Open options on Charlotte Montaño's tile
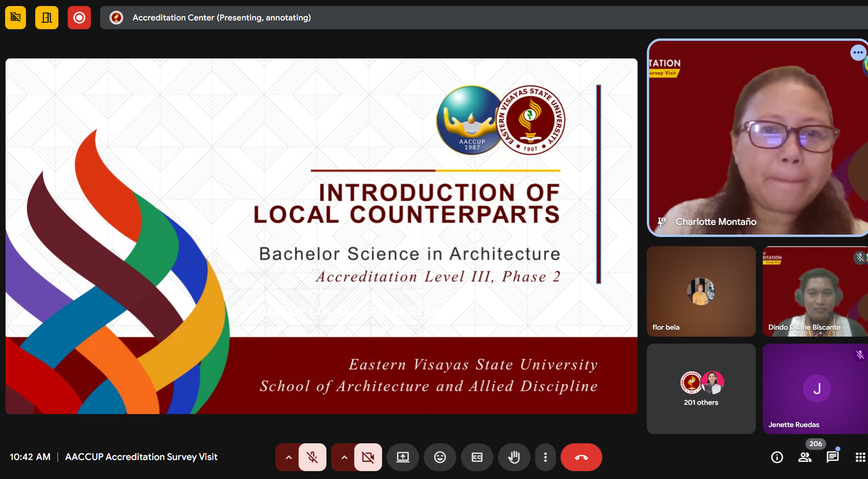This screenshot has height=479, width=868. point(858,52)
